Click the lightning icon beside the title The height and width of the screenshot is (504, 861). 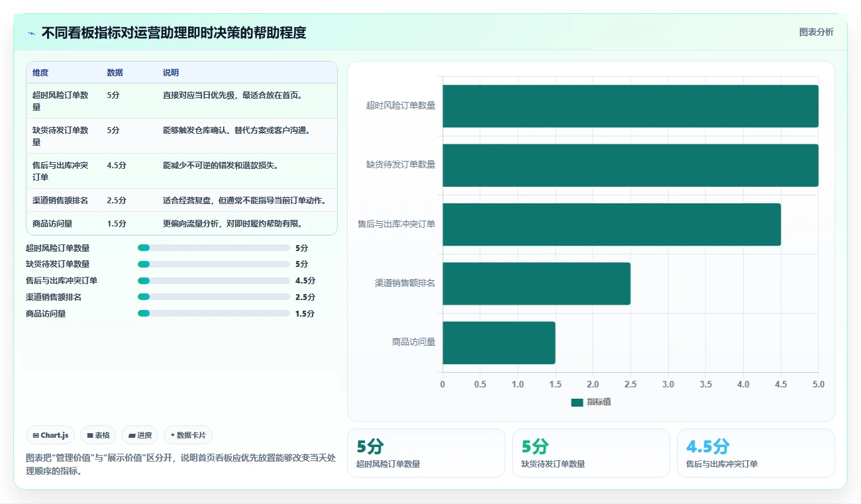coord(31,33)
